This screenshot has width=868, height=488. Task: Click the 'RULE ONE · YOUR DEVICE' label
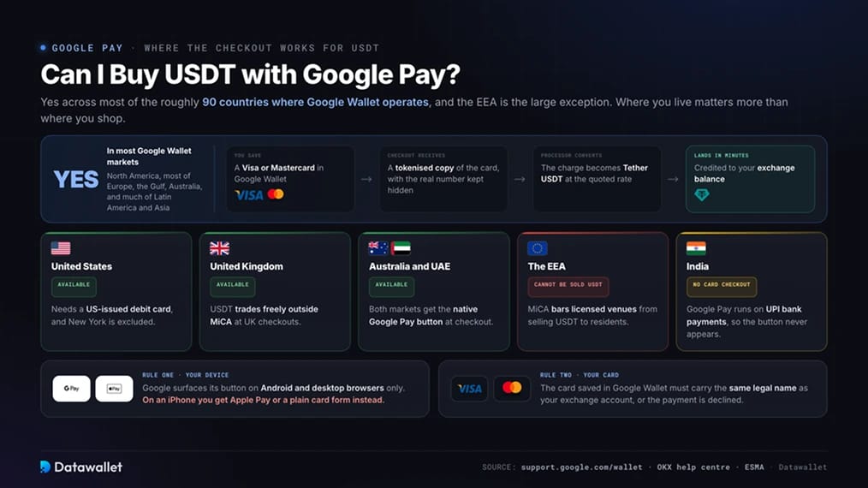click(186, 375)
